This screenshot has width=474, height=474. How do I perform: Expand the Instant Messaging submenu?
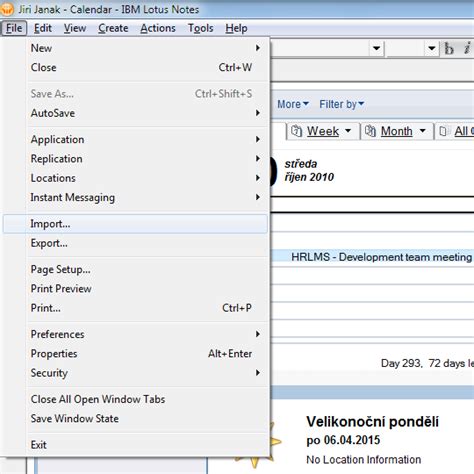click(135, 197)
